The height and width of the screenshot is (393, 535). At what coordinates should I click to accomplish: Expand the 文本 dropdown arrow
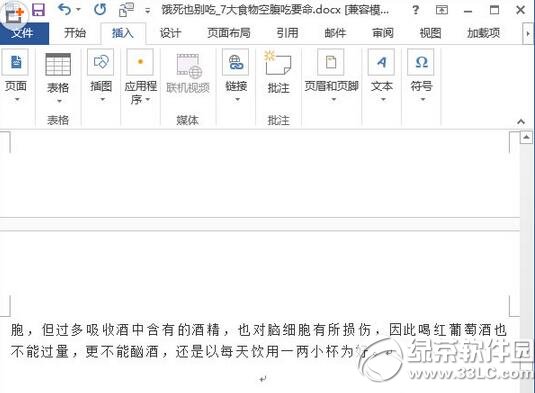click(383, 100)
